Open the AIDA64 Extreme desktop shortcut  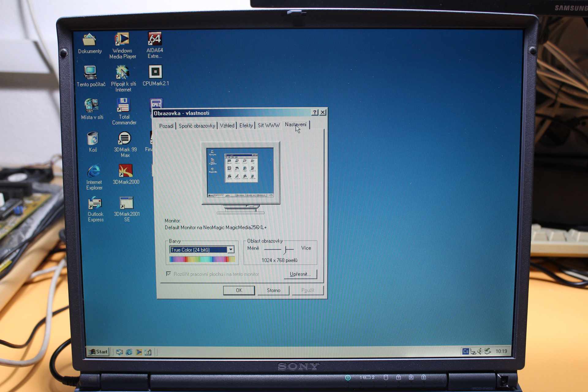point(155,45)
